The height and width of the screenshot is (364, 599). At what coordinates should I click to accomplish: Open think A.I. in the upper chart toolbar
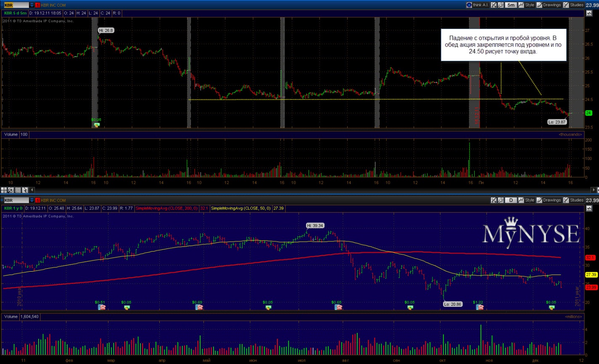(x=478, y=5)
